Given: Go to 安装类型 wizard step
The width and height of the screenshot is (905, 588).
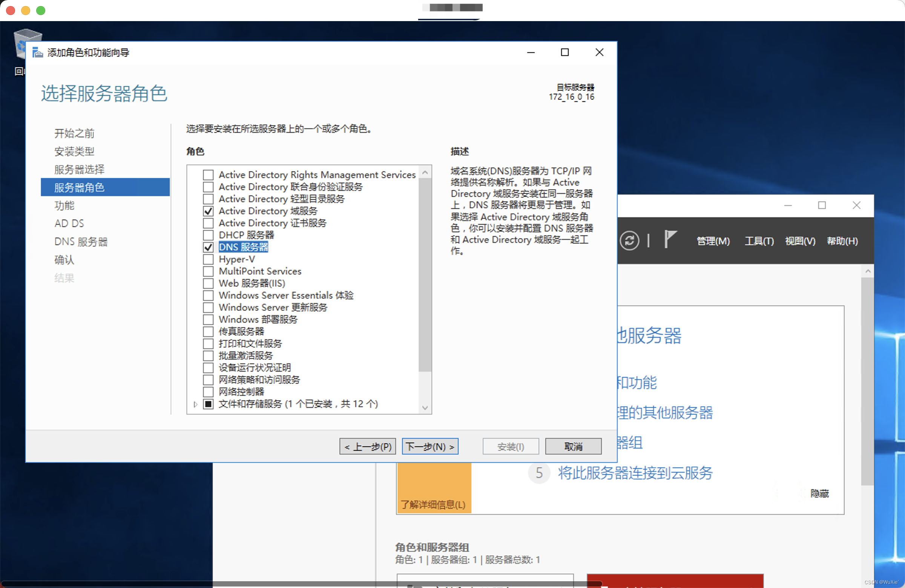Looking at the screenshot, I should pyautogui.click(x=75, y=151).
